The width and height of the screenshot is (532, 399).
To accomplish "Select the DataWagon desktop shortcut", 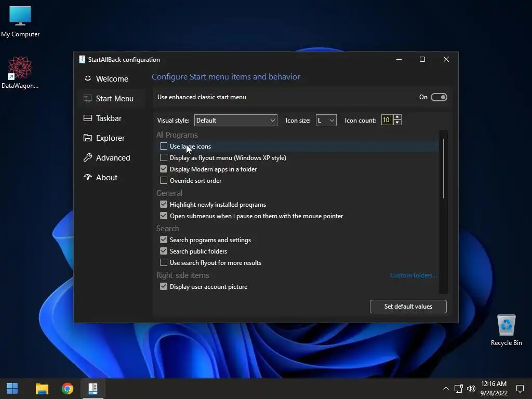I will pyautogui.click(x=20, y=73).
